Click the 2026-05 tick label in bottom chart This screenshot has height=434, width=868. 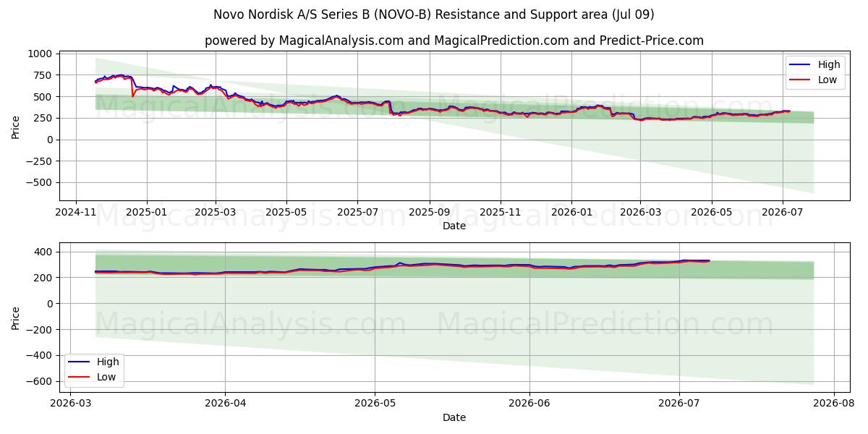tap(375, 404)
